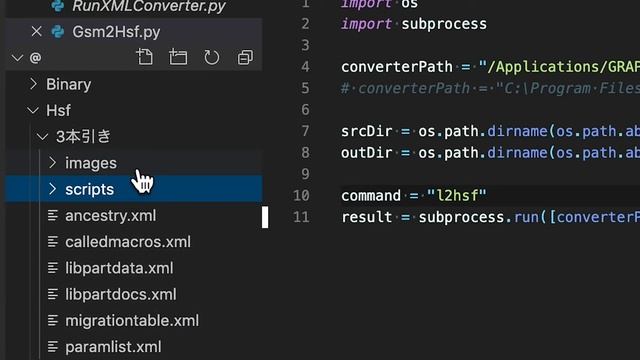Click the file icon next to libpartdata.xml
640x360 pixels.
click(53, 268)
